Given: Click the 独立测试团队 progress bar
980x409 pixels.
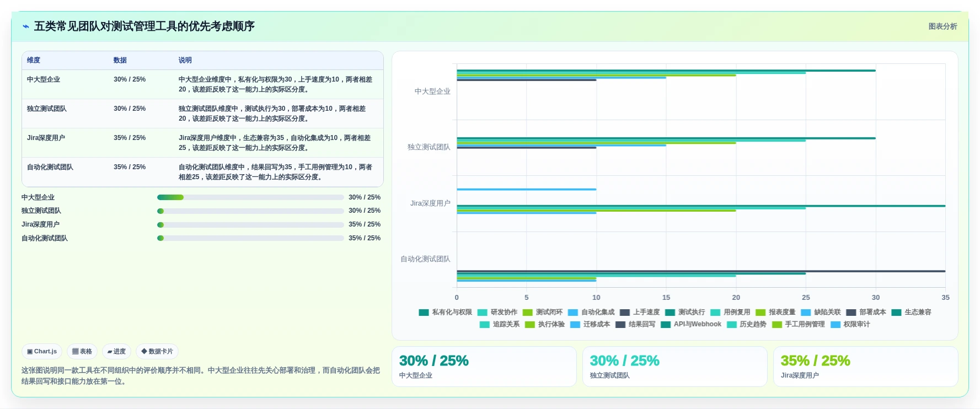Looking at the screenshot, I should click(250, 211).
